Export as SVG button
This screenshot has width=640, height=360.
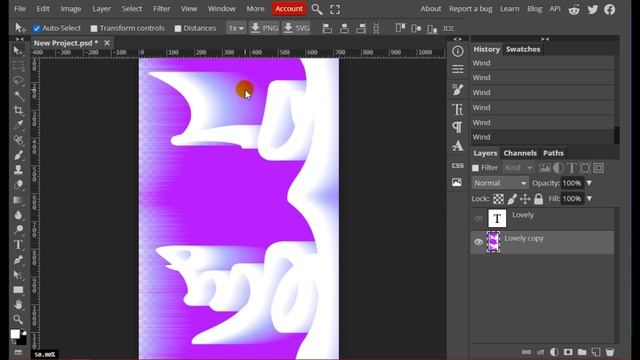click(x=296, y=28)
